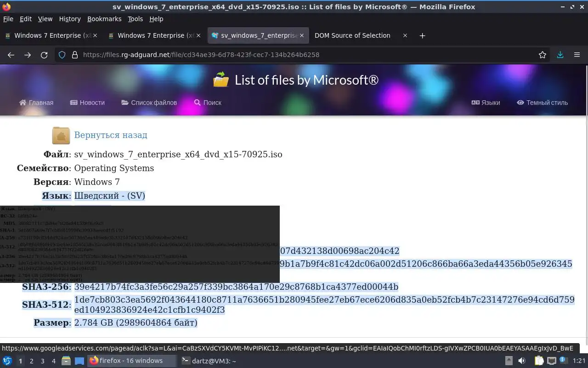
Task: Open the Bookmarks menu
Action: point(104,19)
